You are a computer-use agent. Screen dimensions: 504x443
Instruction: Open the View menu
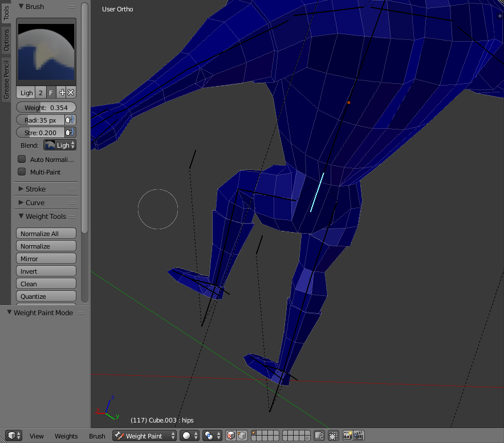(x=36, y=436)
